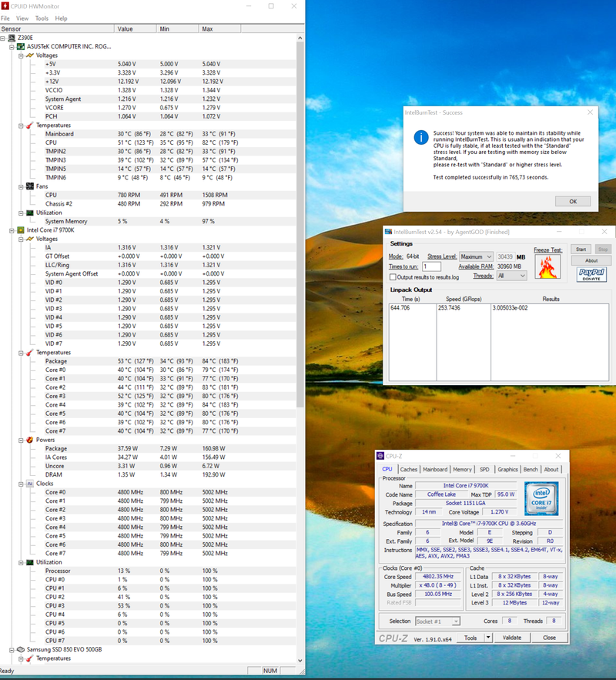616x680 pixels.
Task: Enable Output results to results.log checkbox
Action: pyautogui.click(x=393, y=277)
